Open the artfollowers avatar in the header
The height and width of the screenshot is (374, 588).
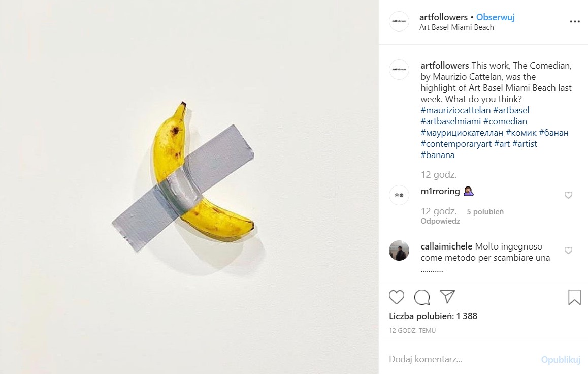pos(399,21)
